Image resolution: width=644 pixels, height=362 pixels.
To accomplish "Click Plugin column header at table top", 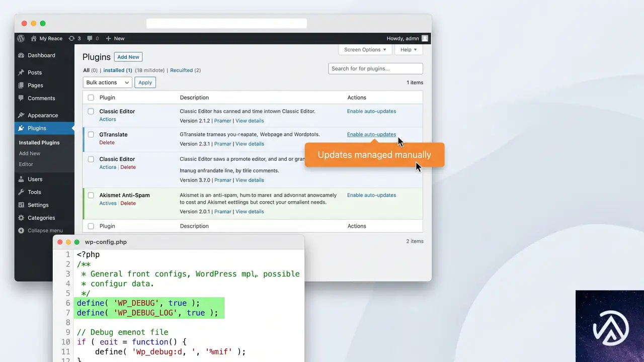I will pyautogui.click(x=107, y=98).
